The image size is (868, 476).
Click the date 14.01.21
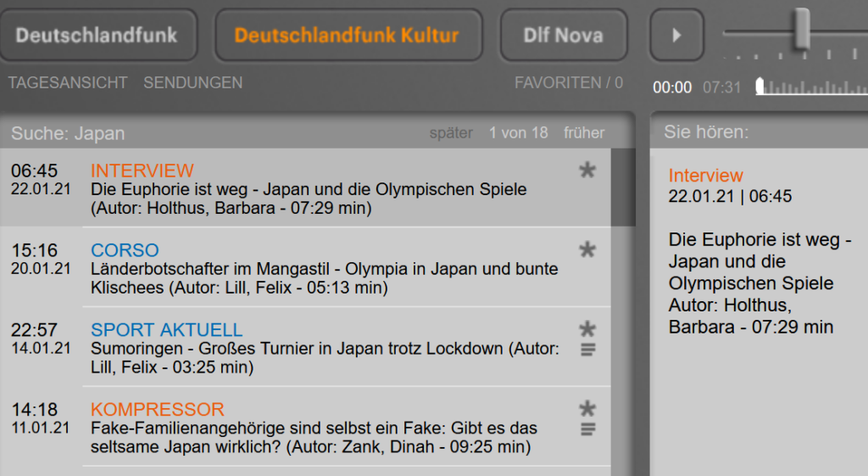(41, 348)
